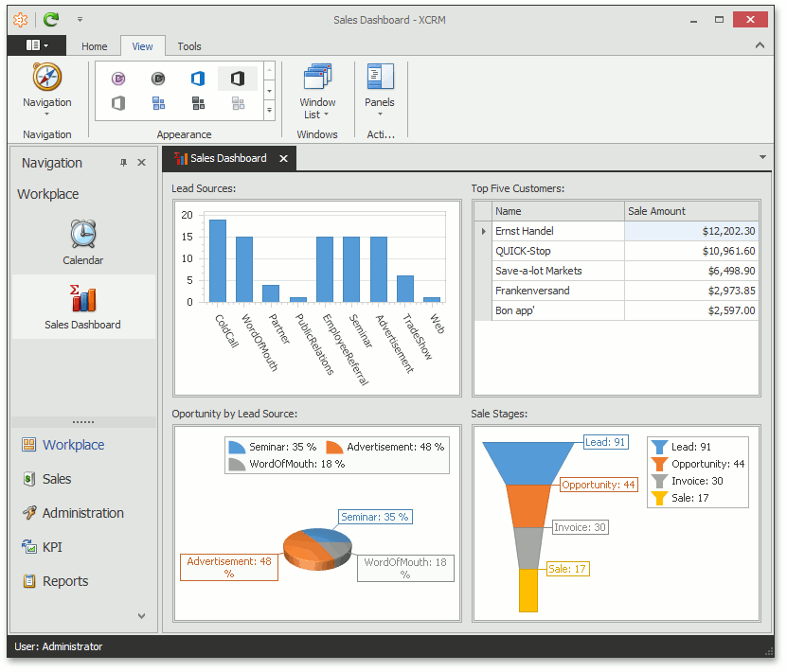Select the blue Office skin in Appearance gallery
787x672 pixels.
[198, 79]
